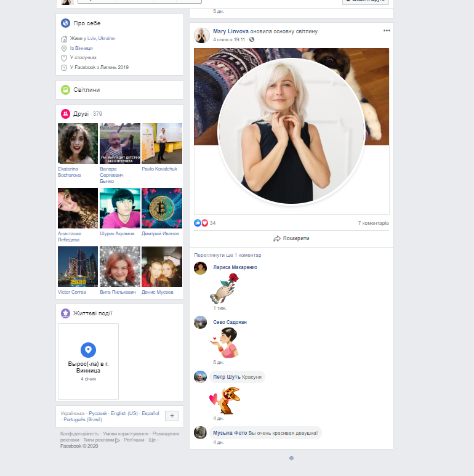Open the Друзі friends heading link
The image size is (474, 476).
pos(81,114)
